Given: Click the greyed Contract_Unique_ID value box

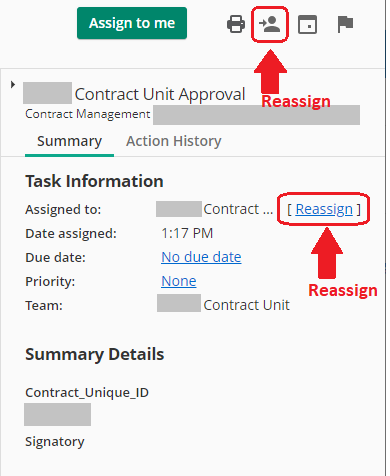Looking at the screenshot, I should (57, 414).
